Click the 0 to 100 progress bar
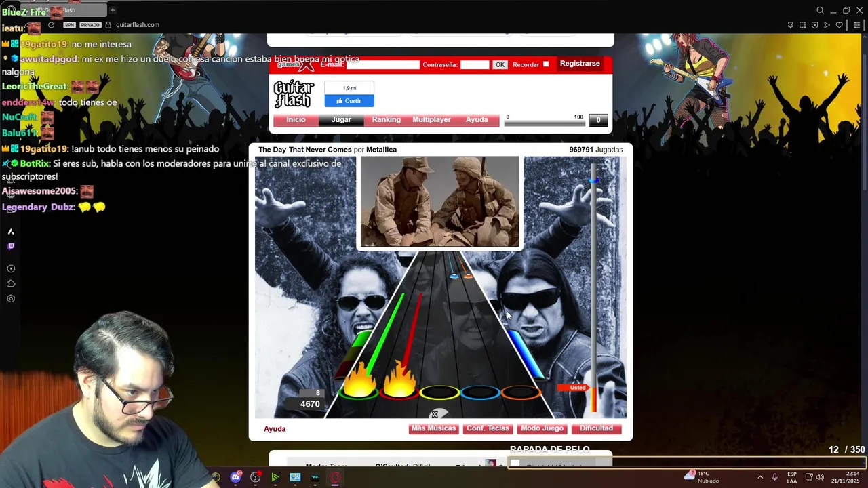 coord(544,123)
